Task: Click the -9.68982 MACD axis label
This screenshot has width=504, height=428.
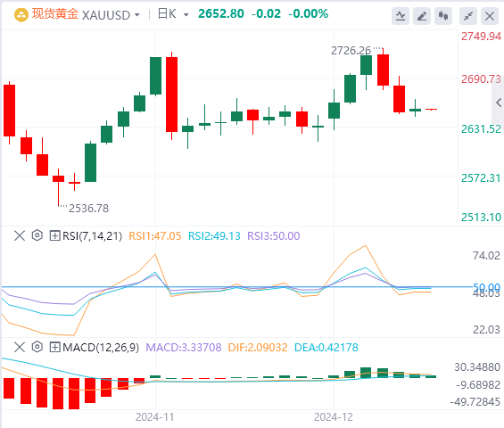Action: click(479, 384)
